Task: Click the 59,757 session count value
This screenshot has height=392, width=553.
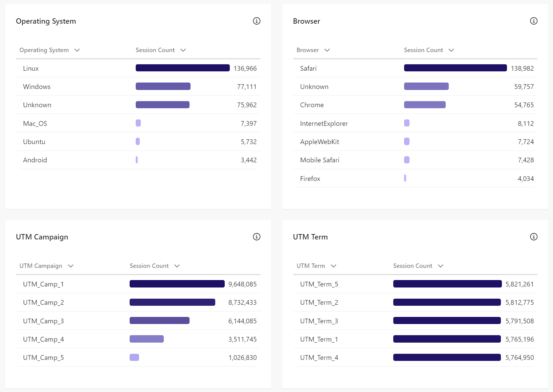Action: coord(524,87)
